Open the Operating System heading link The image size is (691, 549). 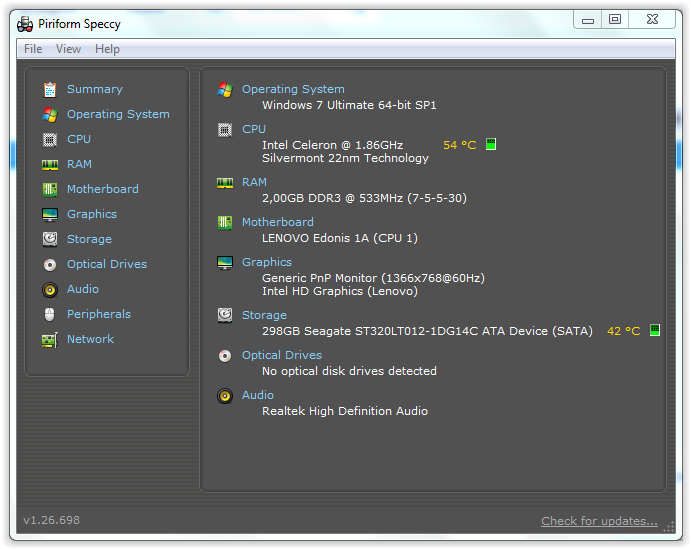(x=293, y=89)
